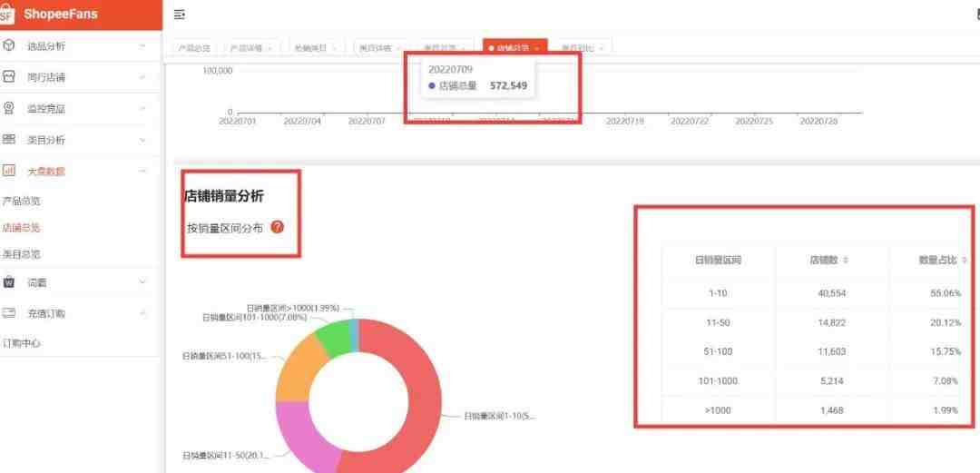Collapse the 大盘数据 menu chevron

tap(142, 171)
